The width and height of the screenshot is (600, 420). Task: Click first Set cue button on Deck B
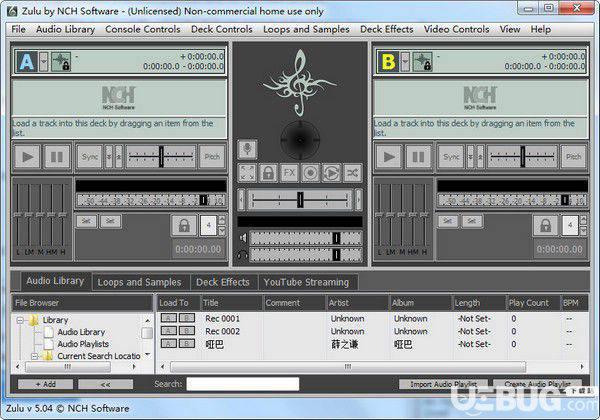pos(448,221)
